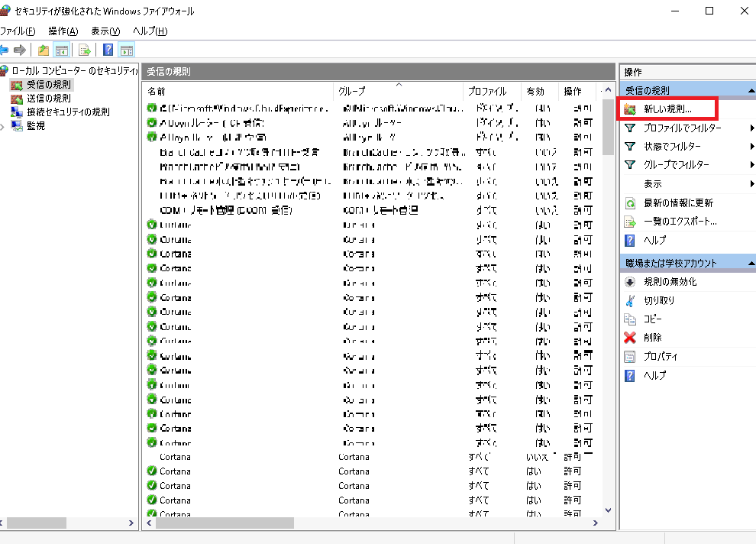Click the Export list toolbar icon
Screen dimensions: 756x544
coord(84,50)
